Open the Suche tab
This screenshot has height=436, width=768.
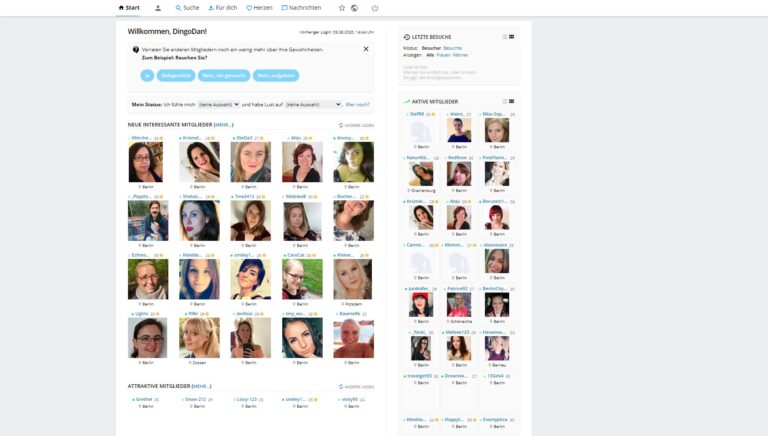coord(188,8)
